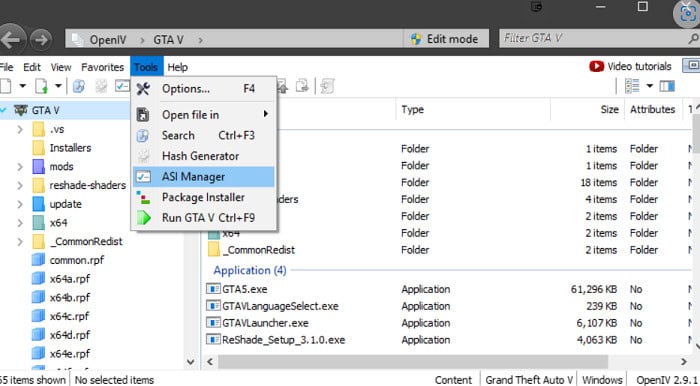Click the YouTube Video tutorials icon
The width and height of the screenshot is (700, 386).
coord(596,66)
